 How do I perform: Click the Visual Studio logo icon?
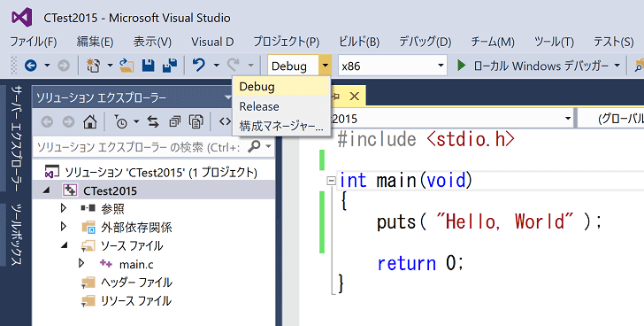(x=22, y=17)
